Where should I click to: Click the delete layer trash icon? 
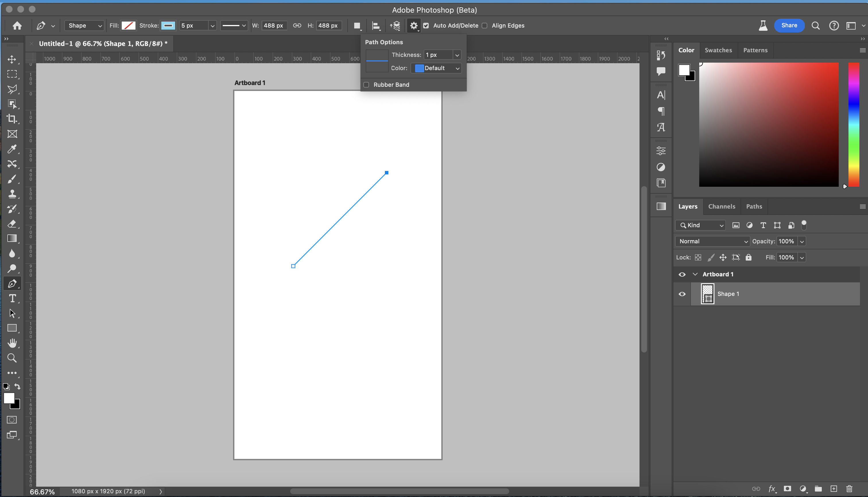tap(849, 488)
